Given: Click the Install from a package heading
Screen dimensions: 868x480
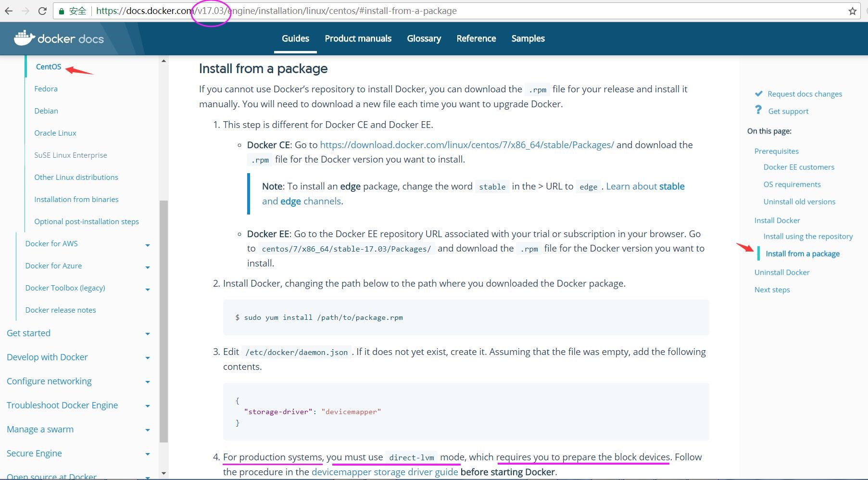Looking at the screenshot, I should (x=263, y=69).
